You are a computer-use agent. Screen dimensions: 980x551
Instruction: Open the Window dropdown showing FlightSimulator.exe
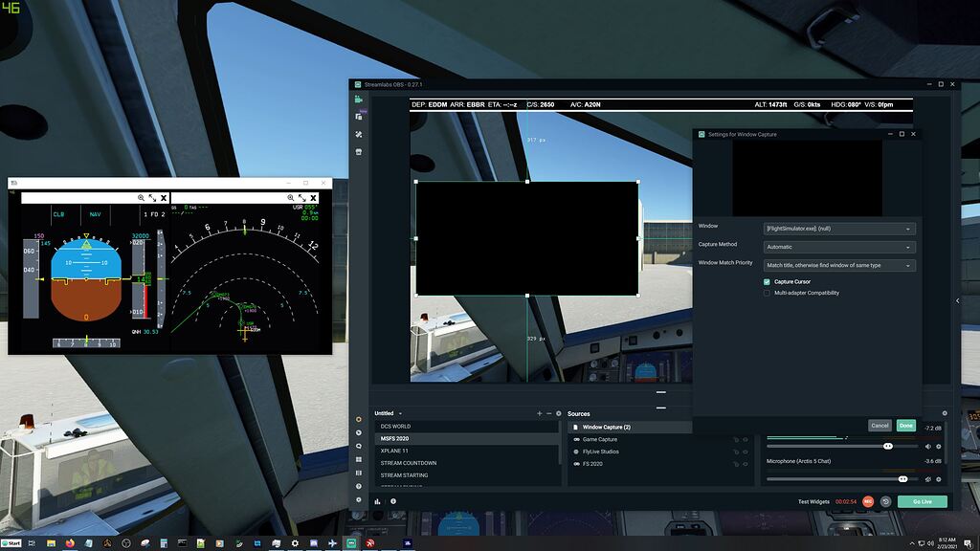[837, 229]
